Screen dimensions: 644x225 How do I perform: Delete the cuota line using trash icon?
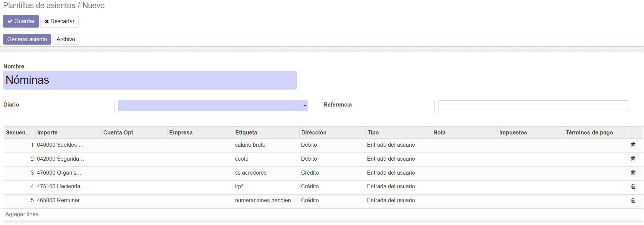[x=633, y=159]
